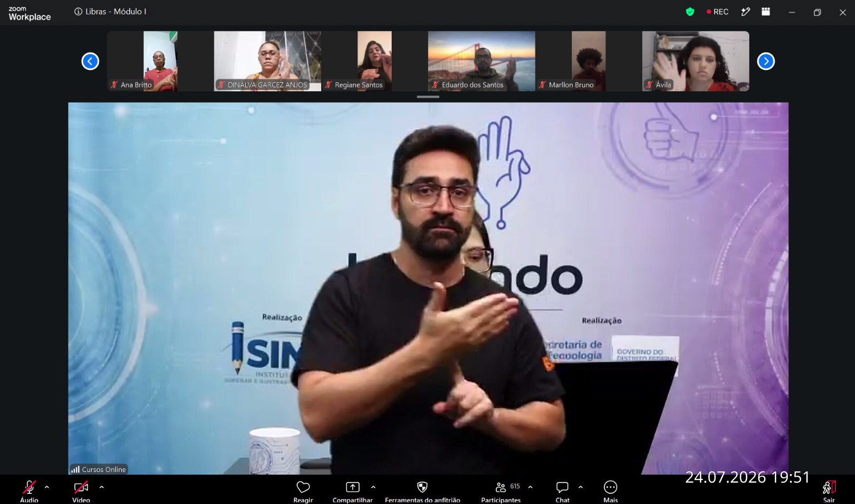
Task: Show the Participantes panel
Action: tap(501, 491)
